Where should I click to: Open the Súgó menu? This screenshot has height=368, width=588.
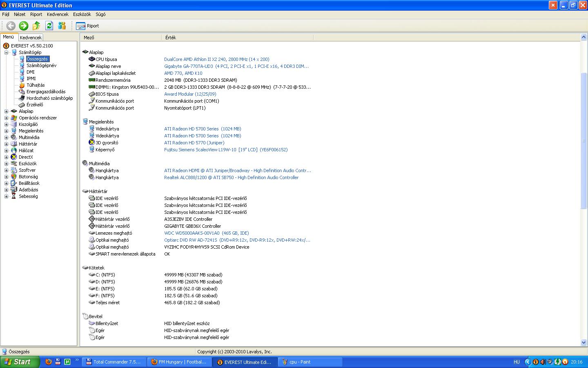(x=100, y=14)
